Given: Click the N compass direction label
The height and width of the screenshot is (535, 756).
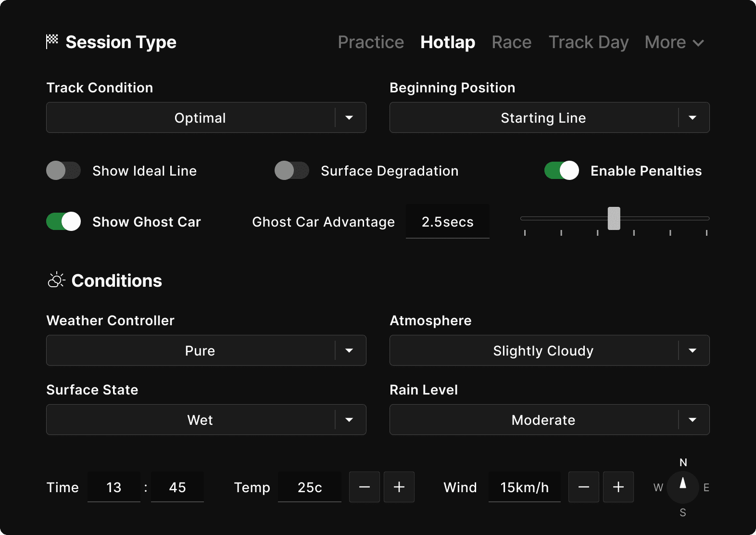Looking at the screenshot, I should tap(683, 462).
